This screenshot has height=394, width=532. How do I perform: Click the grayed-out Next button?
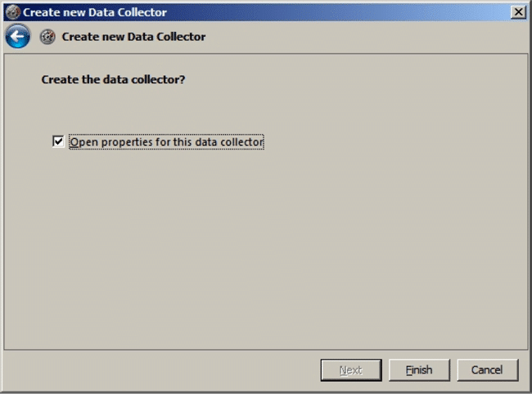(351, 370)
